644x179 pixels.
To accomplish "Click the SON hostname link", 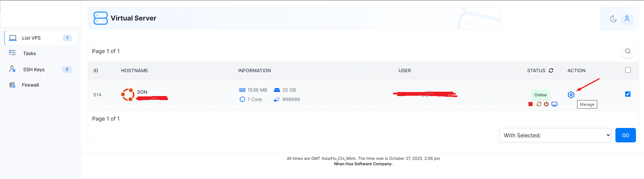I will tap(142, 92).
